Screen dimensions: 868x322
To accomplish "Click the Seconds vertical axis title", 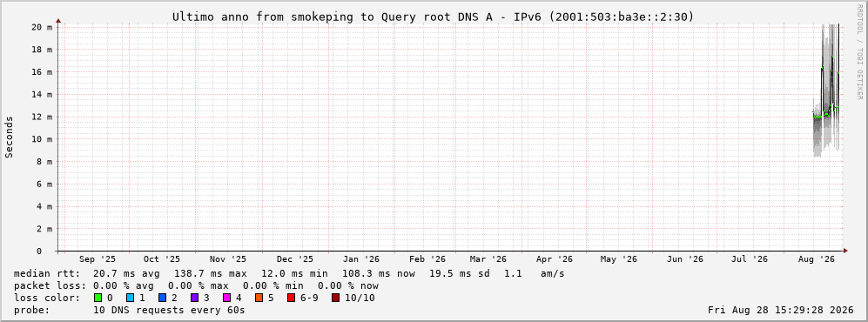I will point(10,137).
